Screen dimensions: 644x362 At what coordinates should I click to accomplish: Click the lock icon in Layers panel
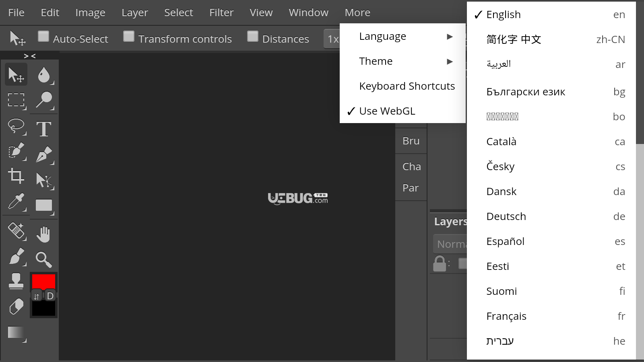click(440, 264)
